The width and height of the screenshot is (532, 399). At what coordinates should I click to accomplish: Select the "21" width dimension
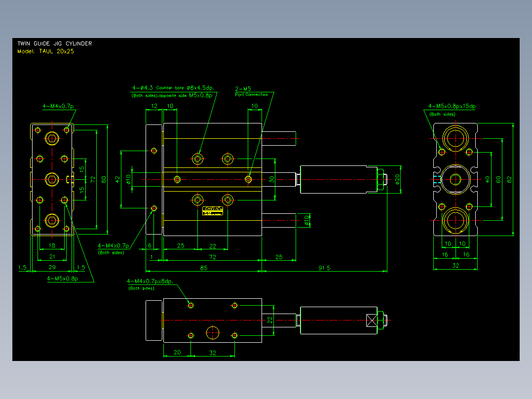pos(52,256)
